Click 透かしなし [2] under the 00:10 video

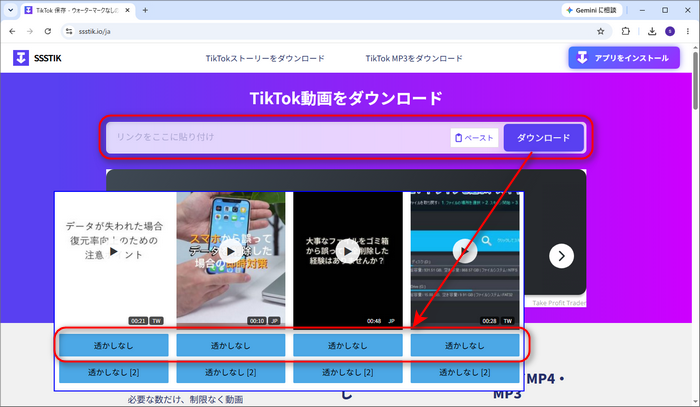click(230, 372)
